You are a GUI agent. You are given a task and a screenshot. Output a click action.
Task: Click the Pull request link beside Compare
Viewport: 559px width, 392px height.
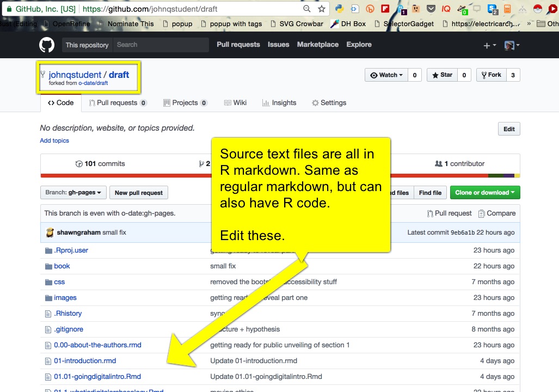click(449, 213)
